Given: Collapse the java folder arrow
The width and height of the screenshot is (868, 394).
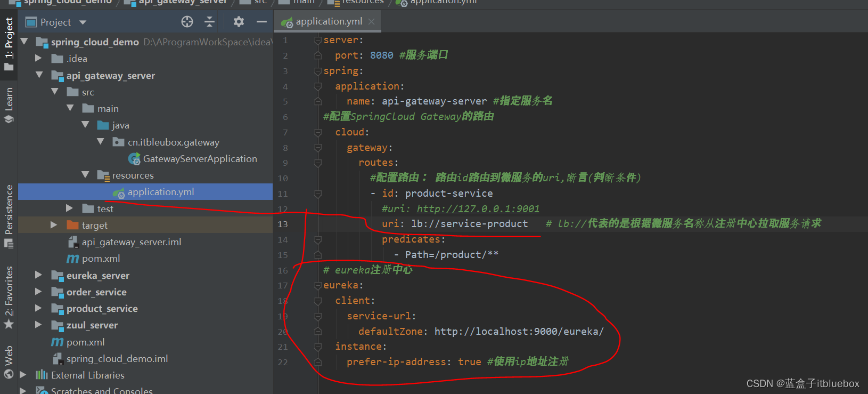Looking at the screenshot, I should (86, 125).
